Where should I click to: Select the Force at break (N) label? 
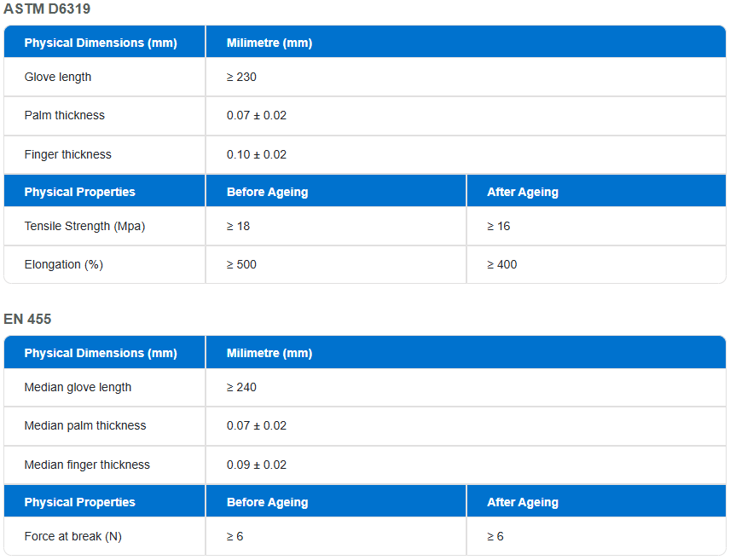[73, 536]
